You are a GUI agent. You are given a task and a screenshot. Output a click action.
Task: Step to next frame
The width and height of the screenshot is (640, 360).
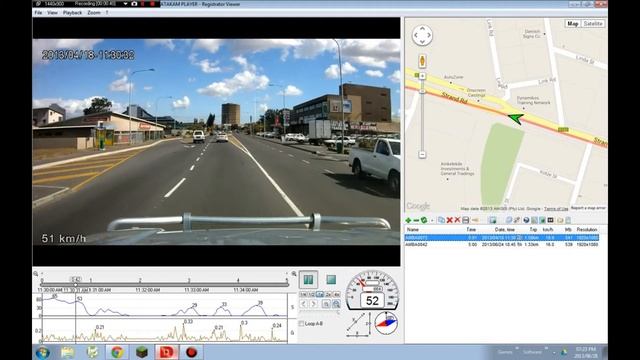[313, 304]
